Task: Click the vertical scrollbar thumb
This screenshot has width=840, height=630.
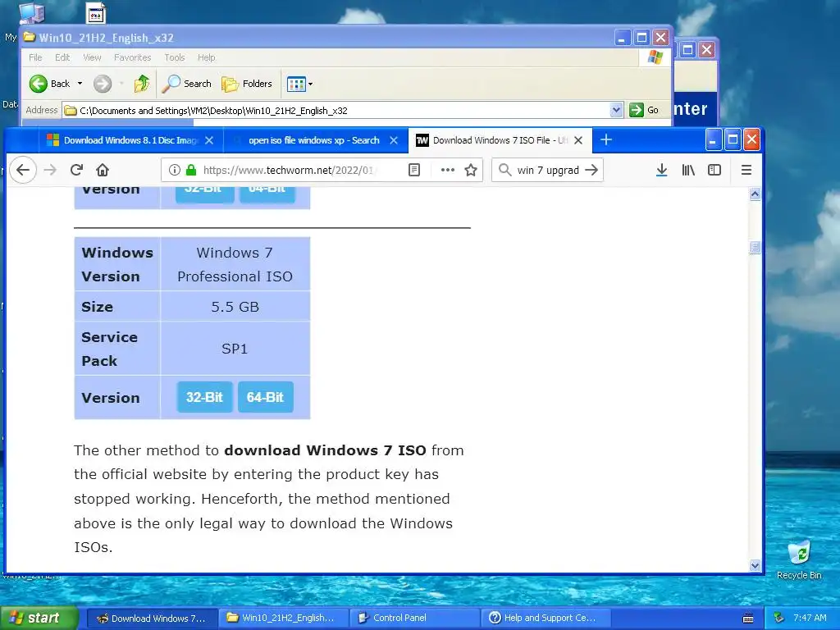Action: pyautogui.click(x=755, y=248)
